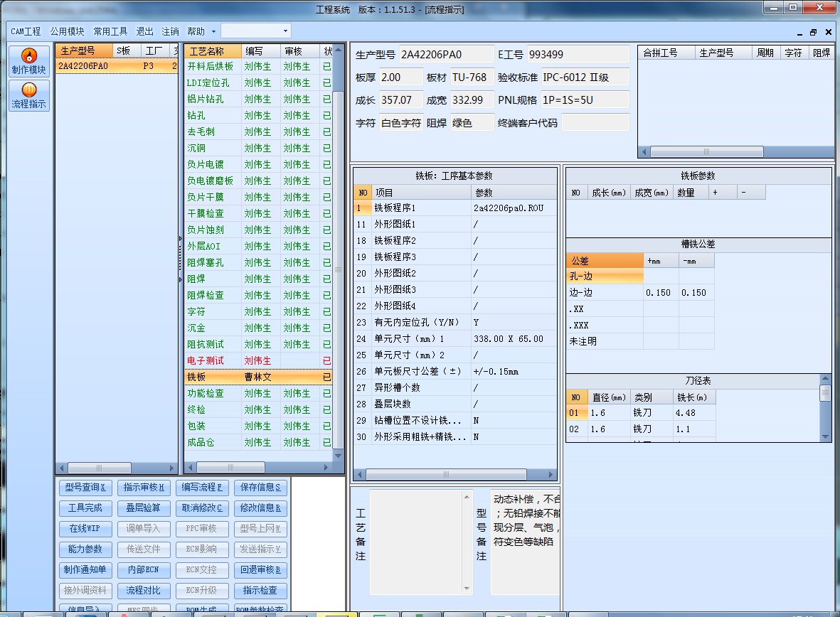Click the empty 终端客户代码 field

(x=595, y=123)
